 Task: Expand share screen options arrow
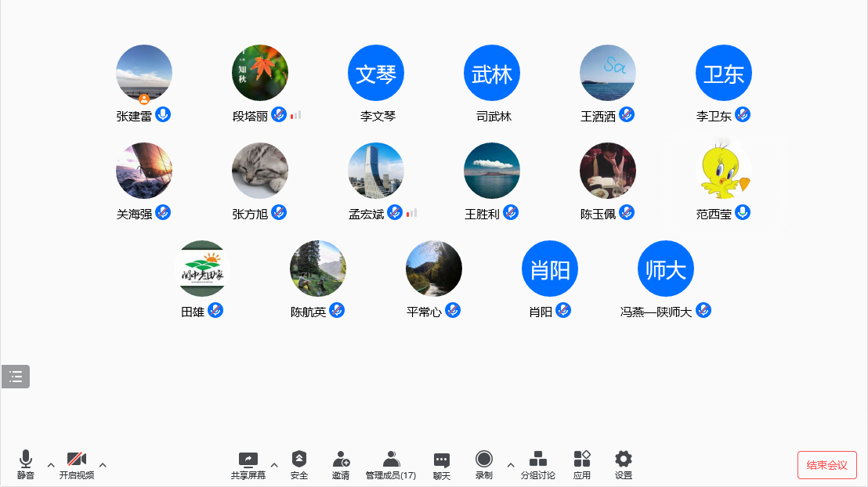274,464
